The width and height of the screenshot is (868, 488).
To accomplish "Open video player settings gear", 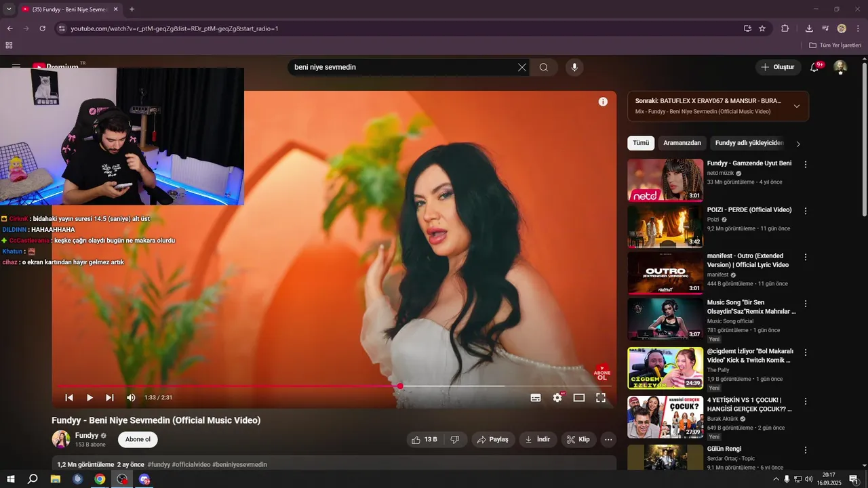I will 557,398.
